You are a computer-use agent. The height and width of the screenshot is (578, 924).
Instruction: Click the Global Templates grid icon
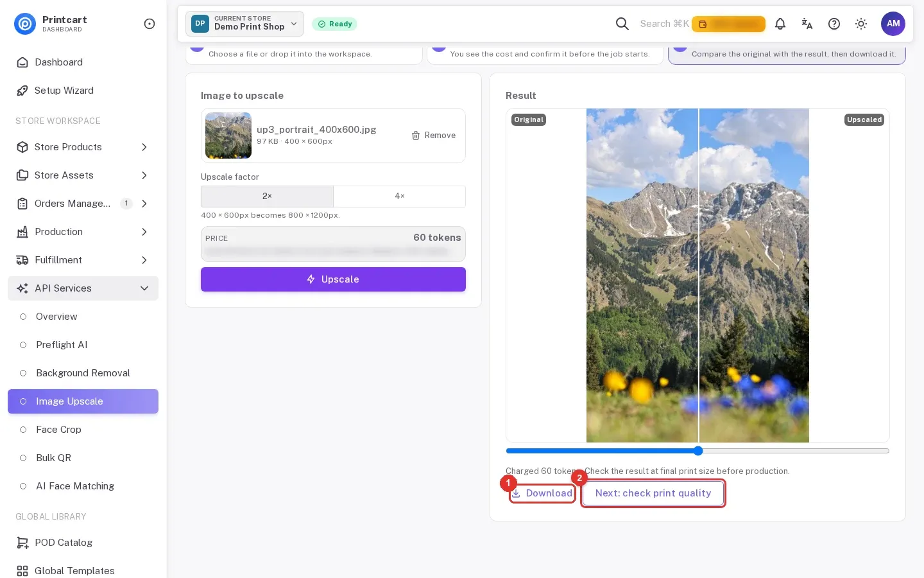[22, 571]
